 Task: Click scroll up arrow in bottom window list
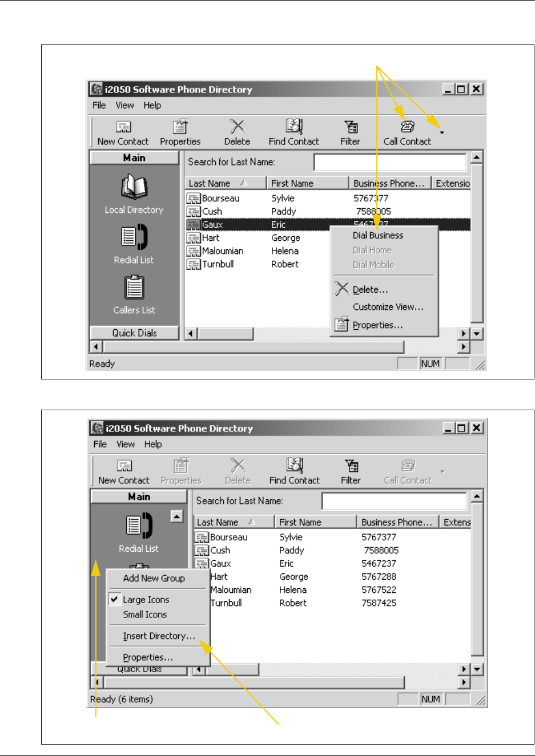tap(477, 495)
